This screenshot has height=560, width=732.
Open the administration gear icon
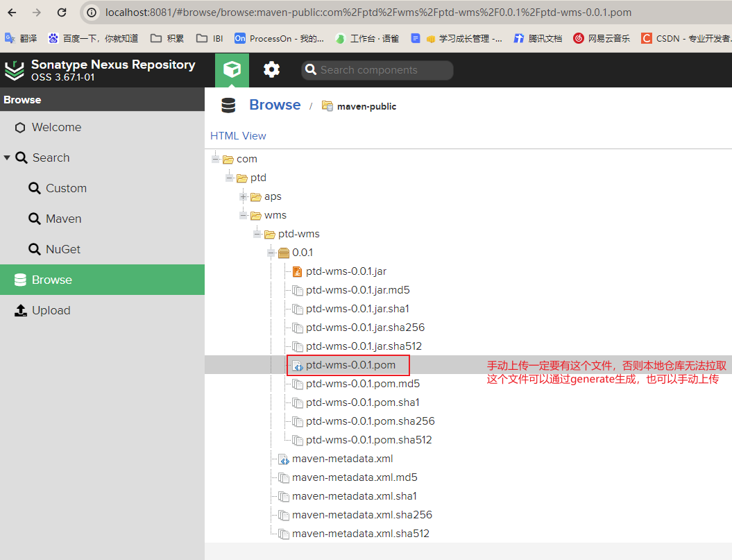(271, 69)
